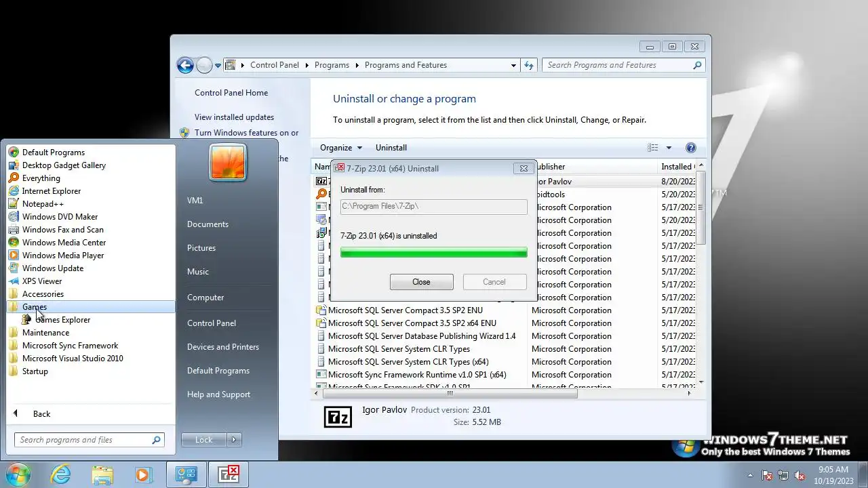Click Windows Media Player taskbar icon
This screenshot has width=868, height=488.
(x=143, y=474)
